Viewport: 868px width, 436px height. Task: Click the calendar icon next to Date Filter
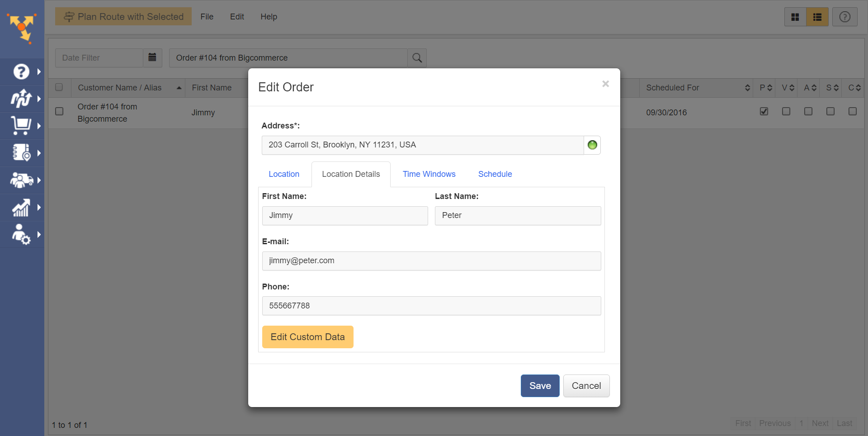[152, 57]
